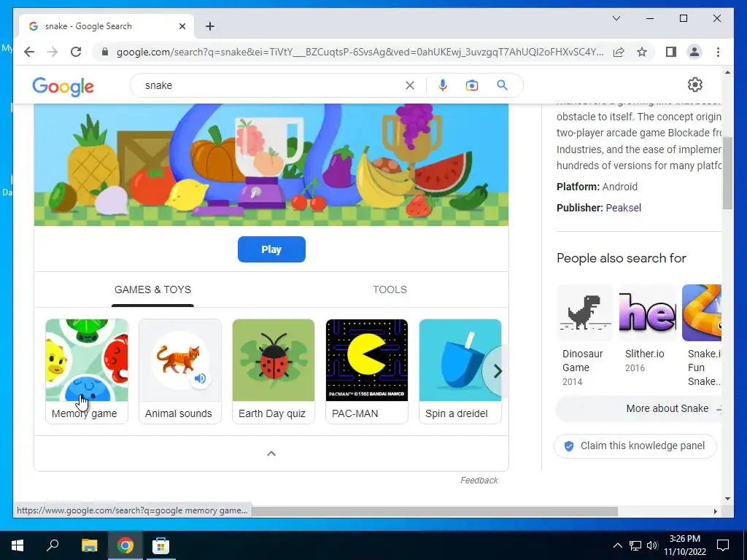
Task: Open File Explorer from taskbar
Action: (x=89, y=545)
